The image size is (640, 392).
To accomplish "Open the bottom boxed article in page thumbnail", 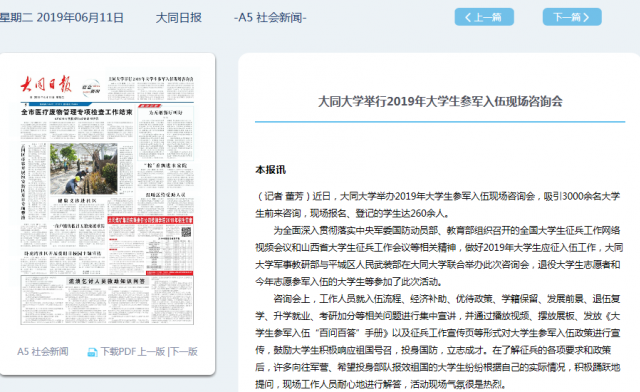I will point(107,300).
